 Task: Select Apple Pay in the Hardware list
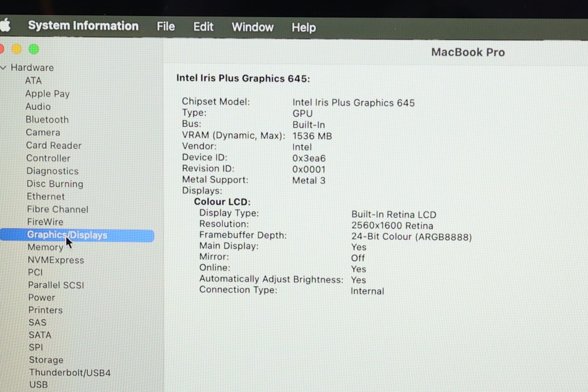47,94
